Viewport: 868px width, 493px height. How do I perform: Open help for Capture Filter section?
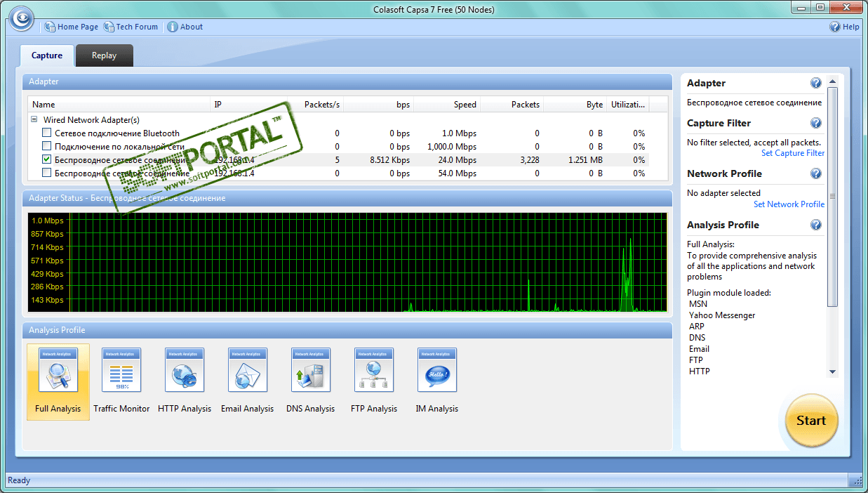click(815, 123)
